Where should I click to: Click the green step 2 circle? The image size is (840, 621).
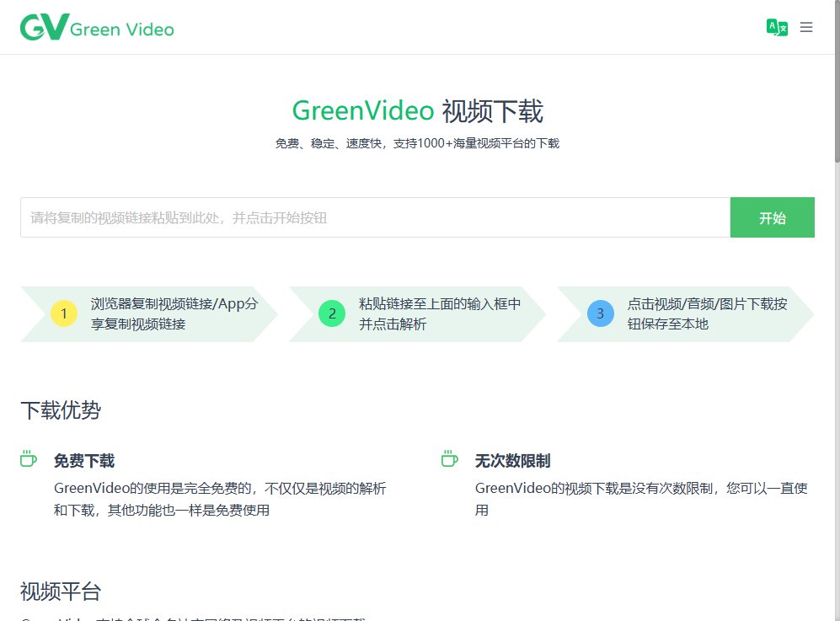point(332,313)
